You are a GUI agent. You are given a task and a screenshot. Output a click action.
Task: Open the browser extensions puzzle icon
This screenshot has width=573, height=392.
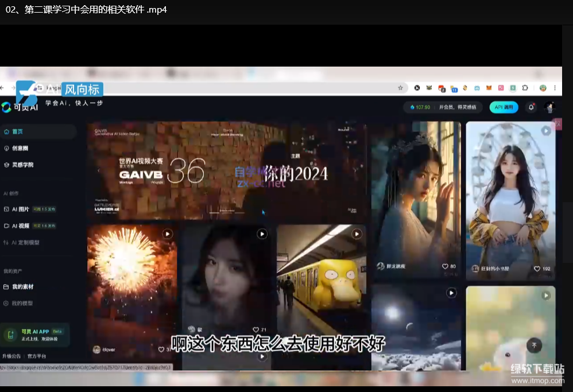click(525, 88)
